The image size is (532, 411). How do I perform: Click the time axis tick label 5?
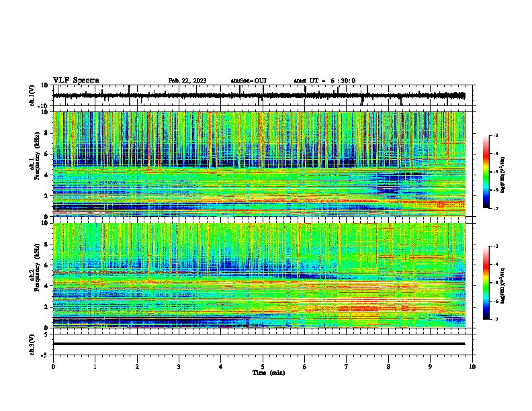[263, 367]
